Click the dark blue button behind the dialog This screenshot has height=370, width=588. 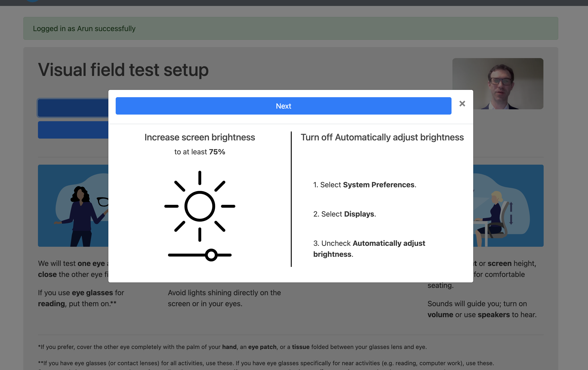pyautogui.click(x=73, y=108)
